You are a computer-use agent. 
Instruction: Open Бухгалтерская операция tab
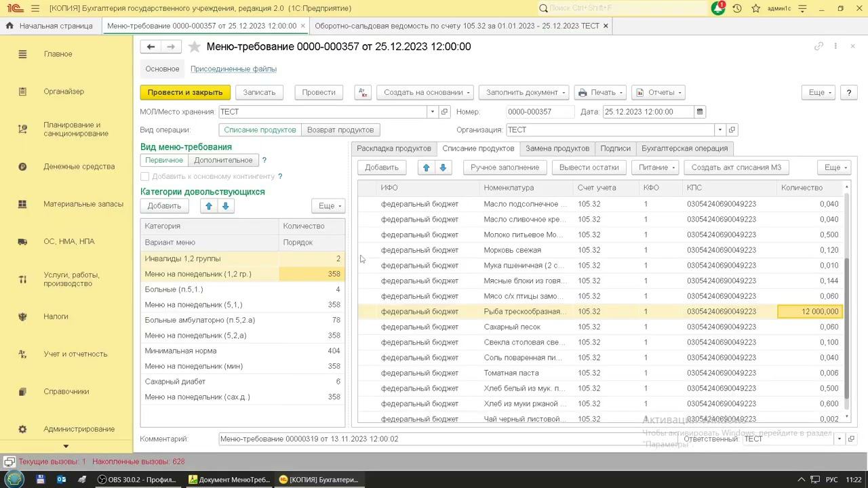click(x=684, y=148)
